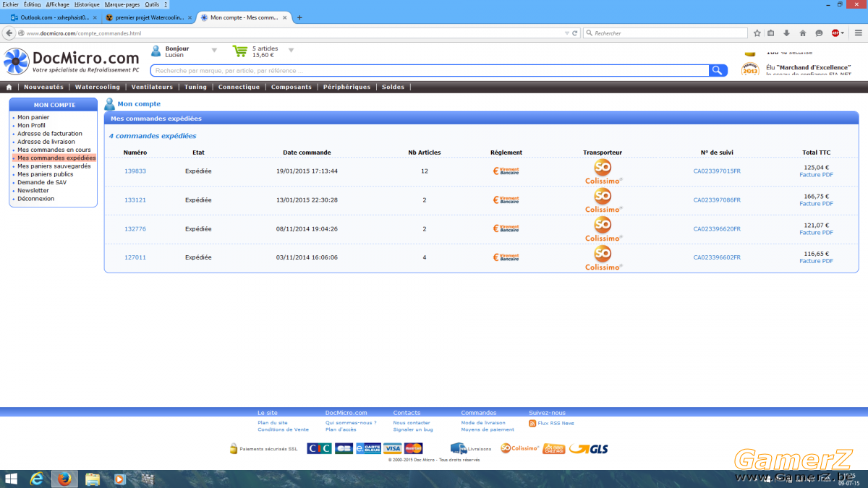Launch Internet Explorer from the taskbar

[37, 479]
